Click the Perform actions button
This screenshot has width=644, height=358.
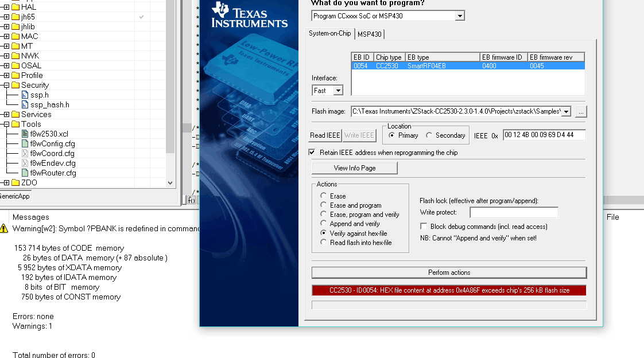coord(449,273)
